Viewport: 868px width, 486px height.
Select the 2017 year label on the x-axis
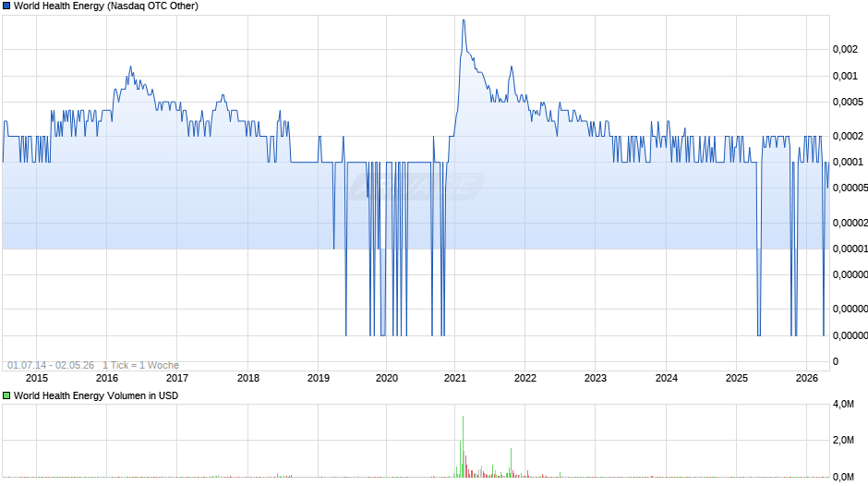tap(177, 378)
